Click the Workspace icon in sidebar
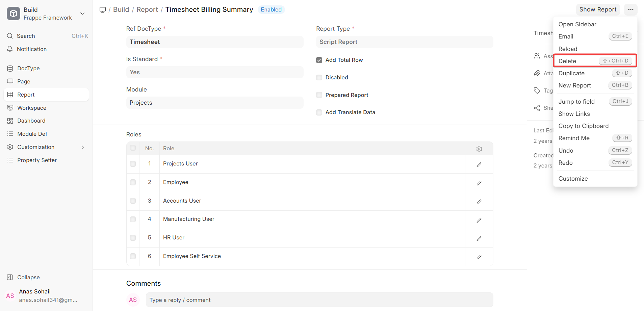The width and height of the screenshot is (644, 311). click(10, 108)
